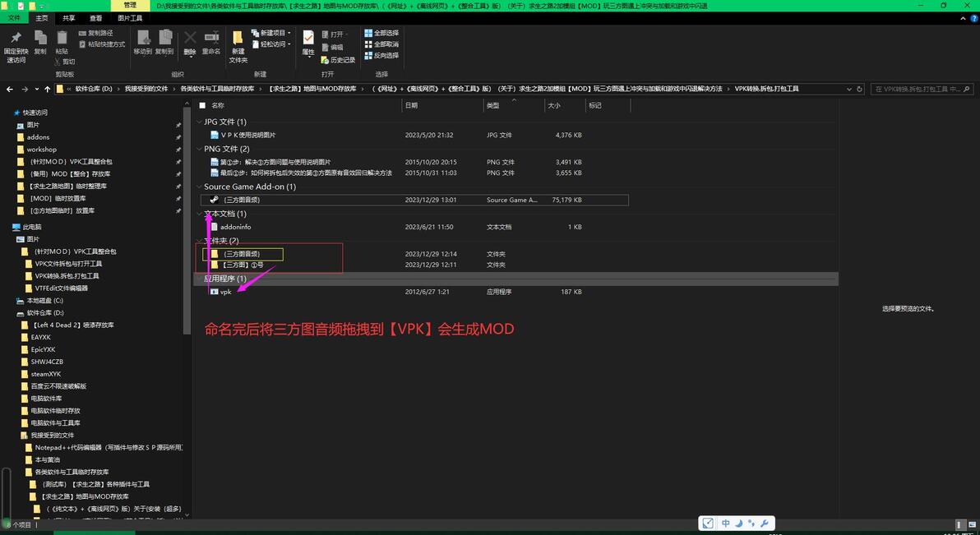Click 全部取消 select none
This screenshot has width=980, height=535.
(381, 44)
